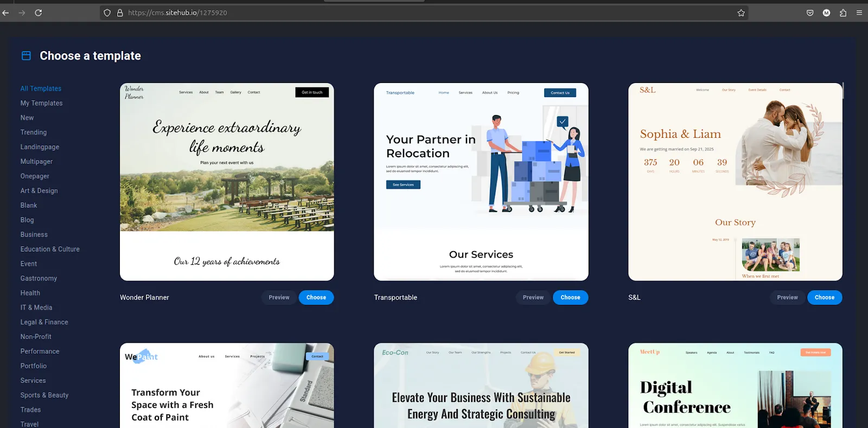Open My Templates category
This screenshot has height=428, width=868.
coord(41,103)
